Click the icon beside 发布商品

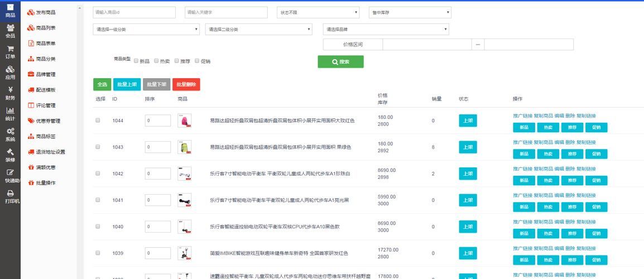click(31, 12)
